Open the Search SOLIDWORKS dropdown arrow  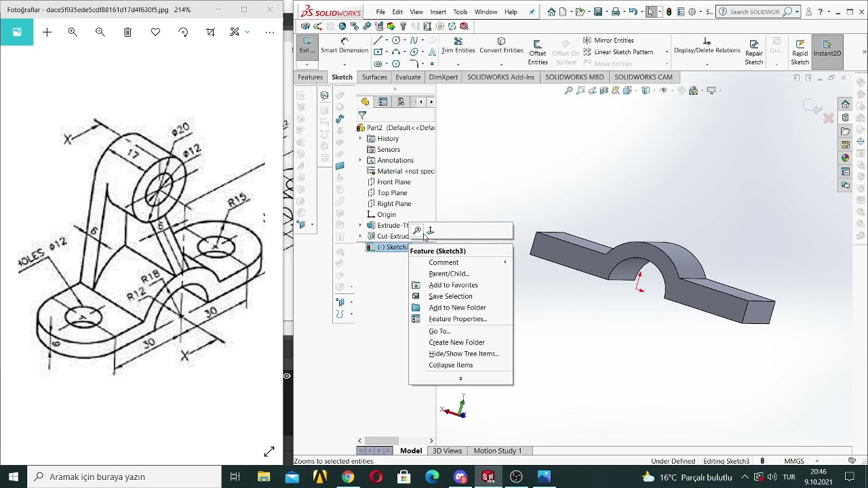pos(798,12)
